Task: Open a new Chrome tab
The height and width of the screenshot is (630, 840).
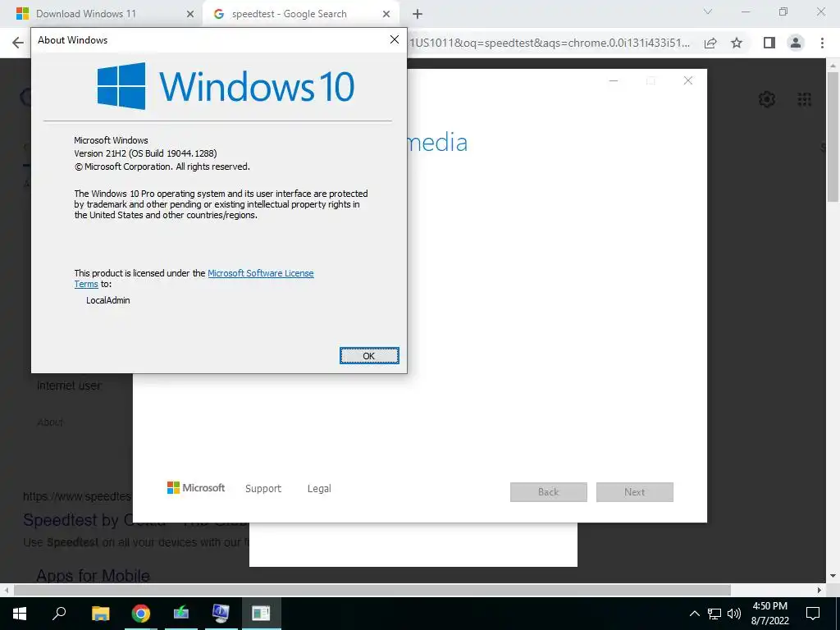Action: (418, 15)
